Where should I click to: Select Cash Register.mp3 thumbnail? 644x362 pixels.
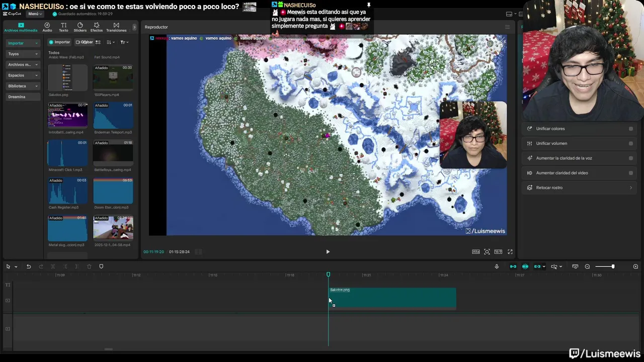(67, 191)
